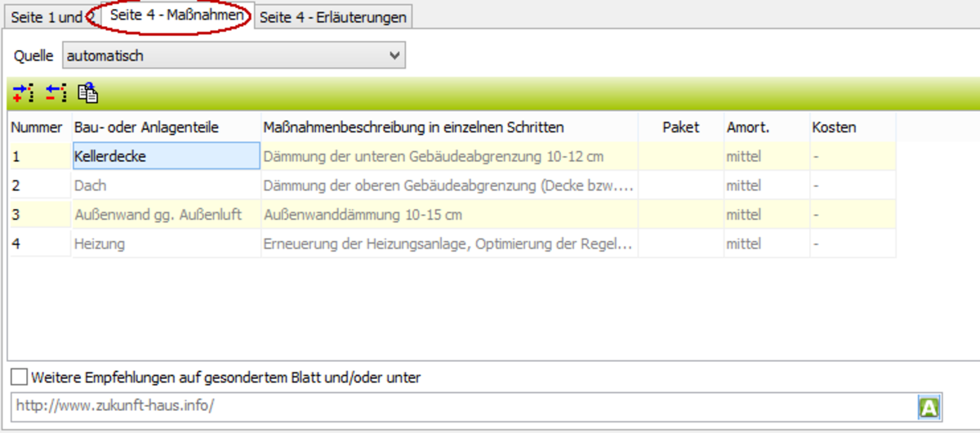Switch to 'Seite 4 - Erläuterungen' tab
The height and width of the screenshot is (433, 980).
tap(332, 17)
